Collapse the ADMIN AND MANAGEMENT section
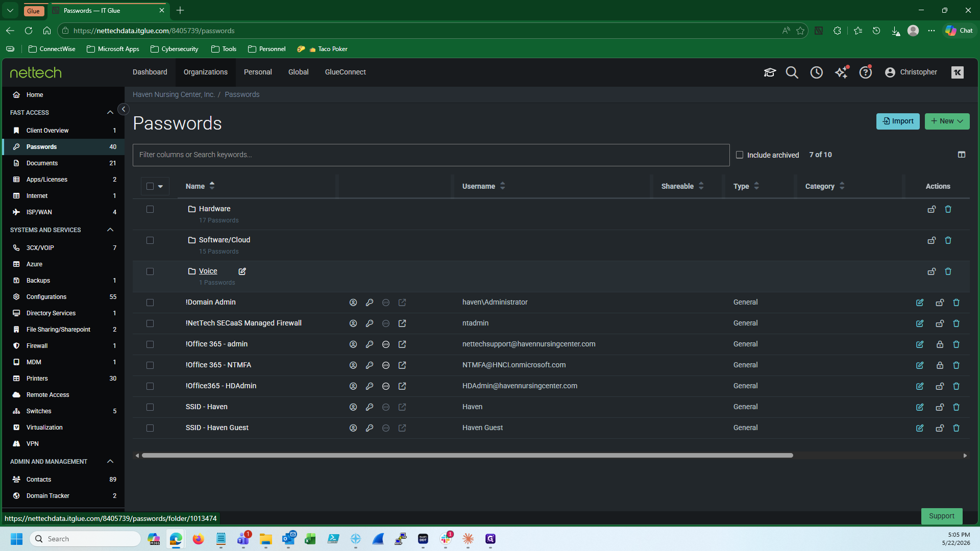The width and height of the screenshot is (980, 551). click(110, 461)
